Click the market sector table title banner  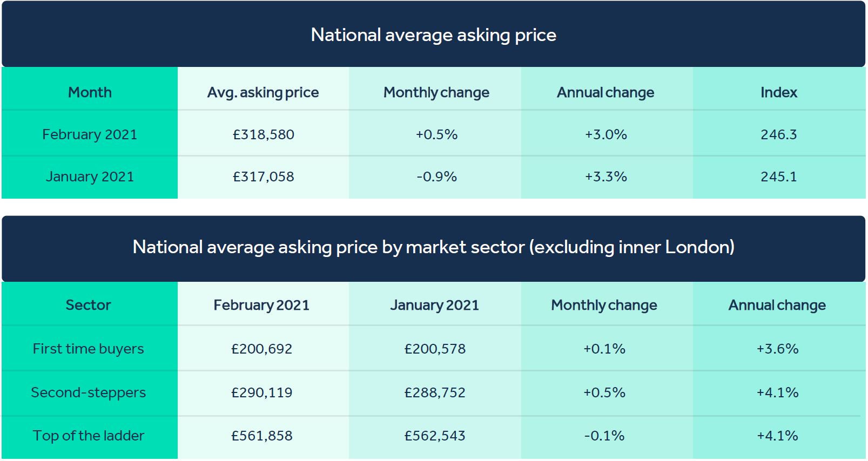[x=434, y=248]
